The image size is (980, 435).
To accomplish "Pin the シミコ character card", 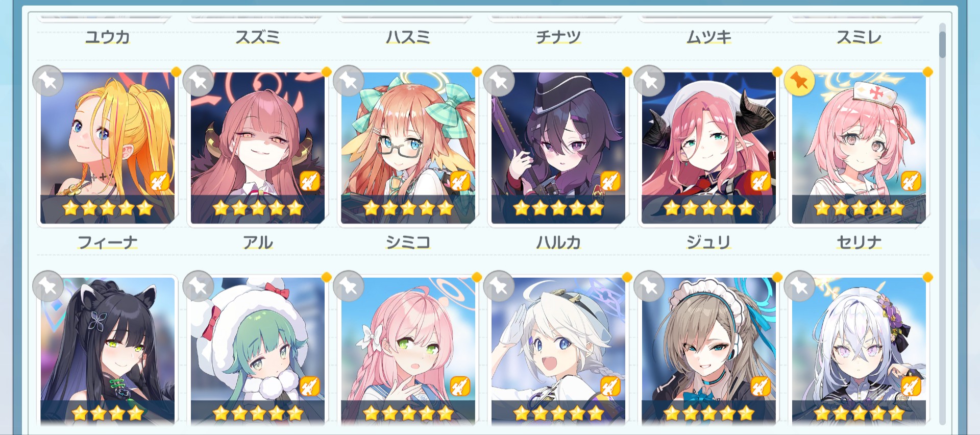I will pos(348,81).
